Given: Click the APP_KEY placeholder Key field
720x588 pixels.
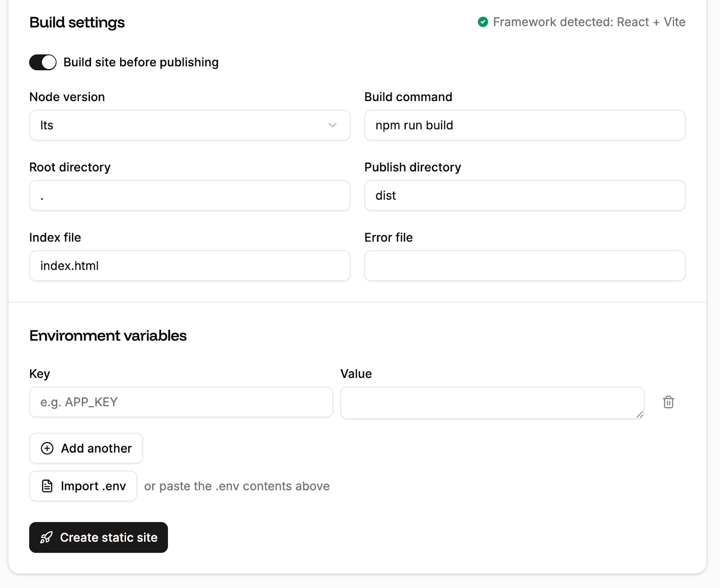Looking at the screenshot, I should pyautogui.click(x=181, y=402).
